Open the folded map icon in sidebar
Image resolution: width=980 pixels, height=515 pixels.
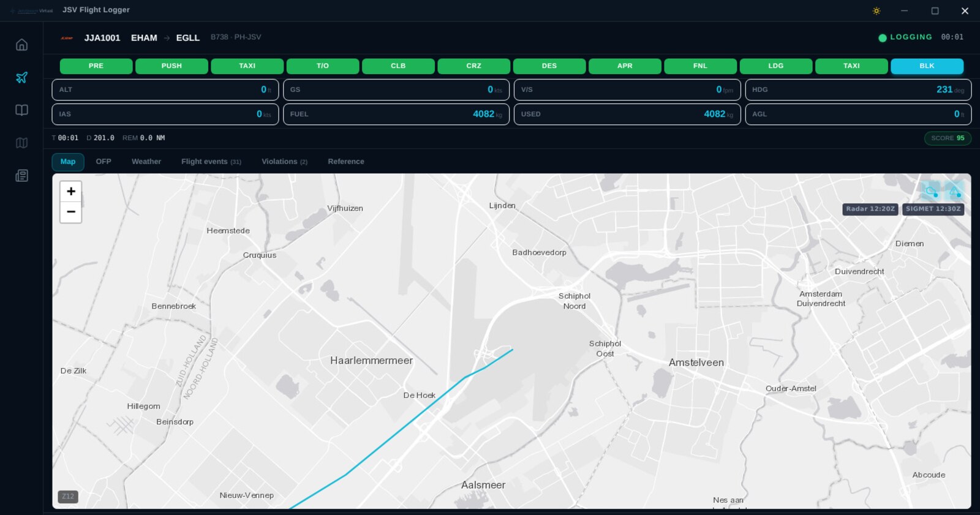21,143
